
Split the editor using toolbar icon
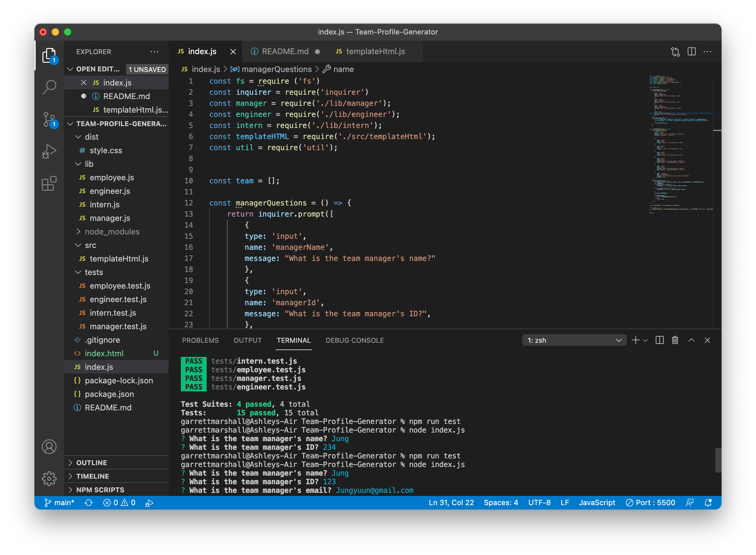692,51
